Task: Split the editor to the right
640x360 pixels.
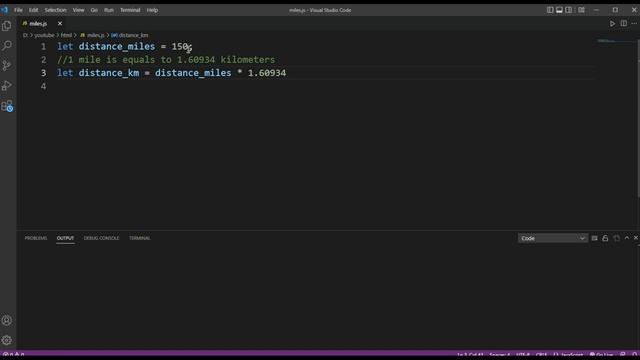Action: click(x=624, y=24)
